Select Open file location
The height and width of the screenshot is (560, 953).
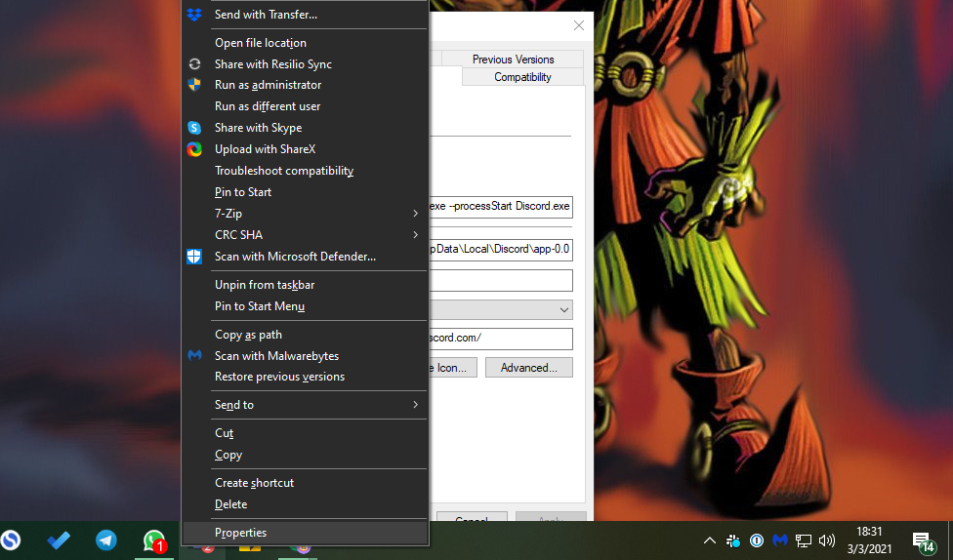tap(305, 43)
